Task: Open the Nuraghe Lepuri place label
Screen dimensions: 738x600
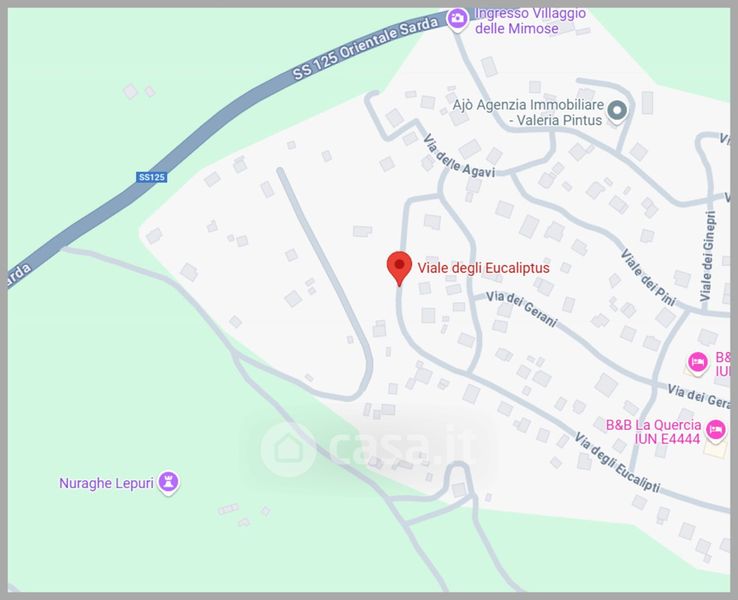Action: 106,483
